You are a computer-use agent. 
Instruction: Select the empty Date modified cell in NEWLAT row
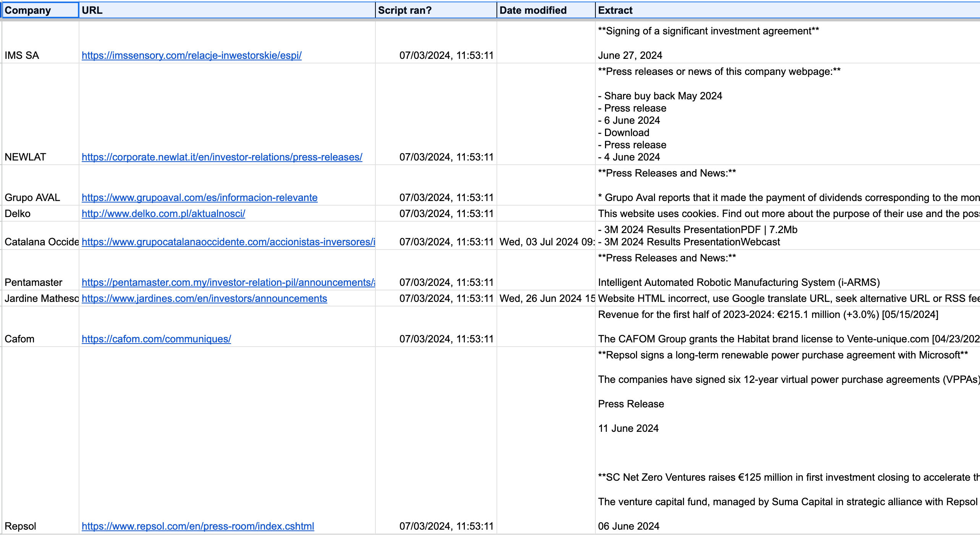click(546, 114)
